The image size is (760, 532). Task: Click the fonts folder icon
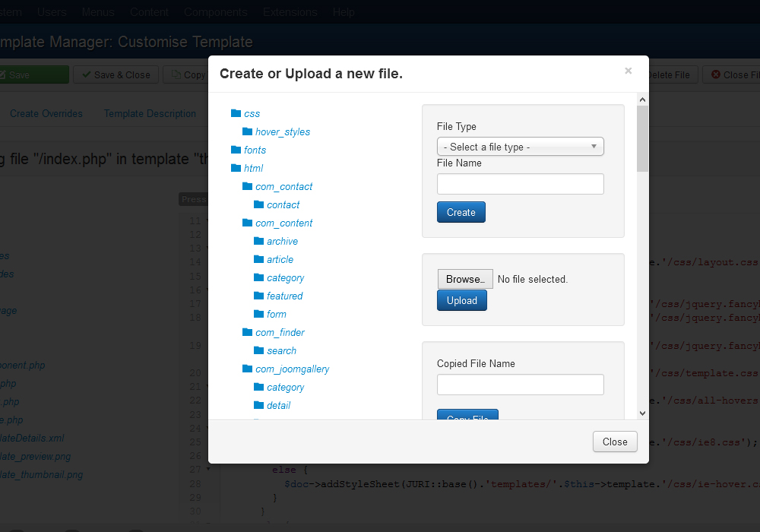236,150
